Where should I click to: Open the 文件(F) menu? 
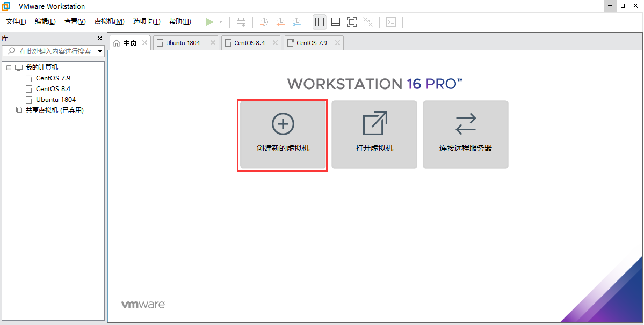pos(16,21)
